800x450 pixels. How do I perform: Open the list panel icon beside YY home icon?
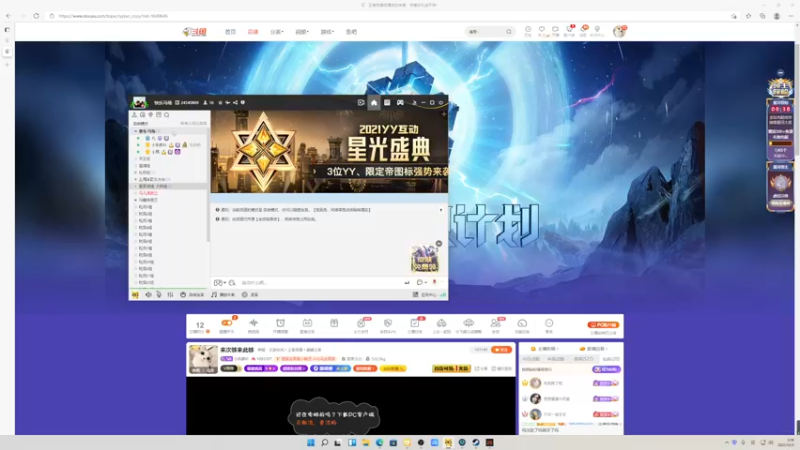[387, 103]
